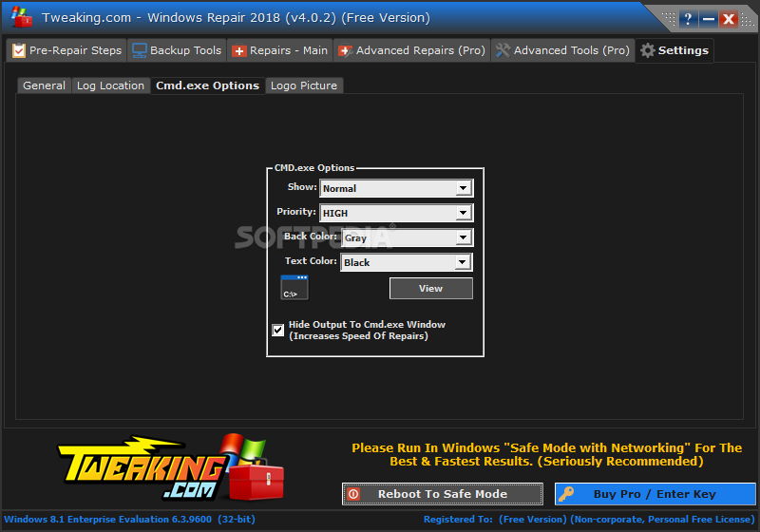Open the Pre-Repair Steps tab
Viewport: 760px width, 532px height.
click(66, 50)
